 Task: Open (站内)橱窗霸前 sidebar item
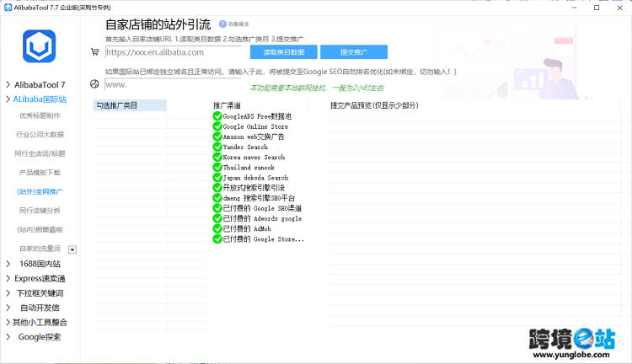[40, 229]
